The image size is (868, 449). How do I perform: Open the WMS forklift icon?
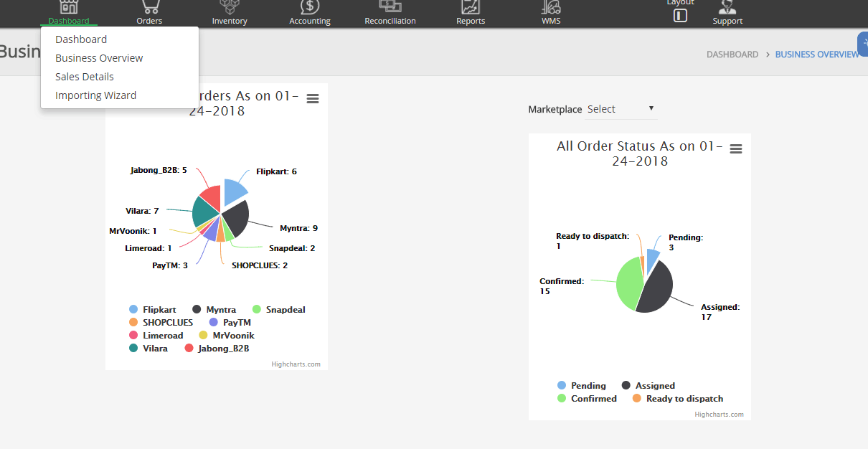(x=551, y=7)
